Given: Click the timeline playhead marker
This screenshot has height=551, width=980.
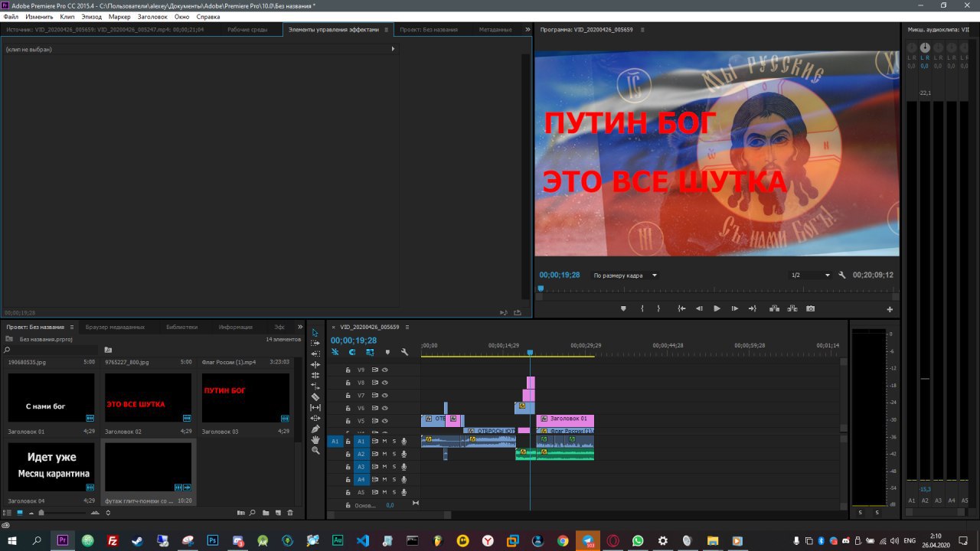Looking at the screenshot, I should point(530,353).
